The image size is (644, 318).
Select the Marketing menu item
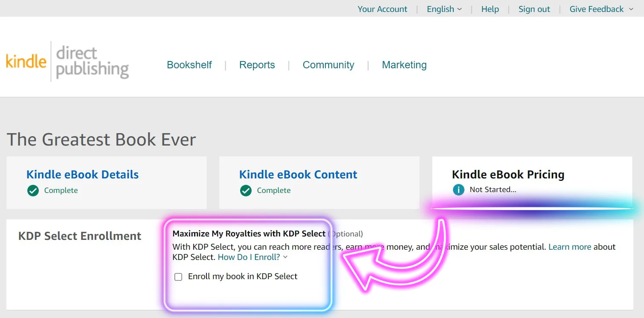coord(404,65)
